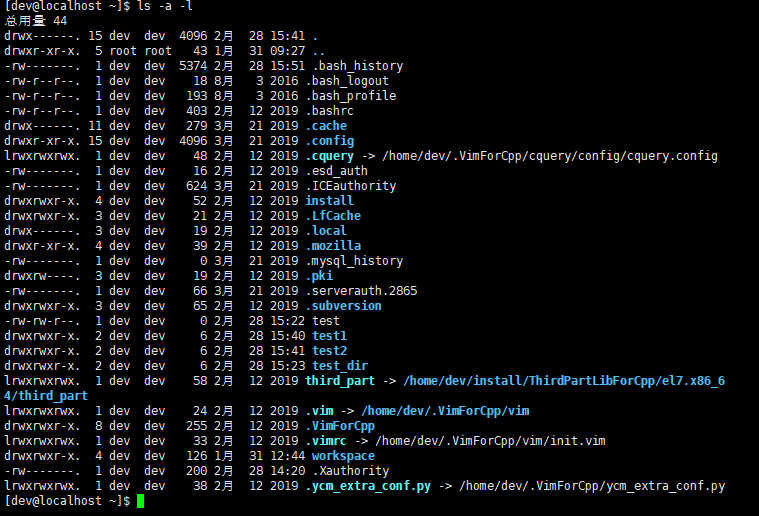Image resolution: width=759 pixels, height=516 pixels.
Task: Select the '.pki' directory name
Action: [x=319, y=276]
